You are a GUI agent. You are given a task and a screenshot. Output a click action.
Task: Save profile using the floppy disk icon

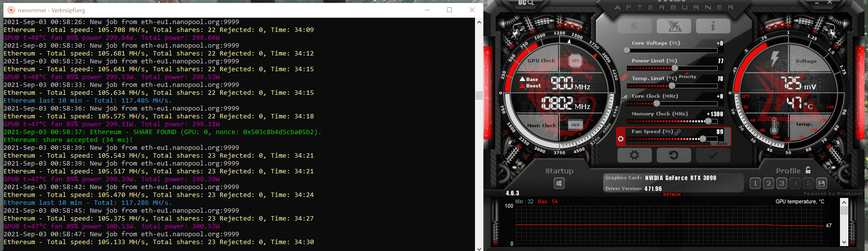[x=821, y=183]
